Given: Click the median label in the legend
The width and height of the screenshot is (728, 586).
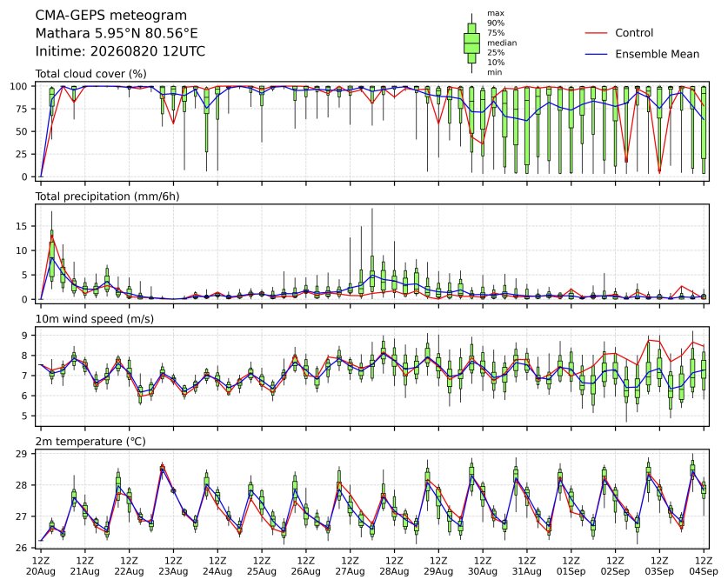Looking at the screenshot, I should click(502, 43).
